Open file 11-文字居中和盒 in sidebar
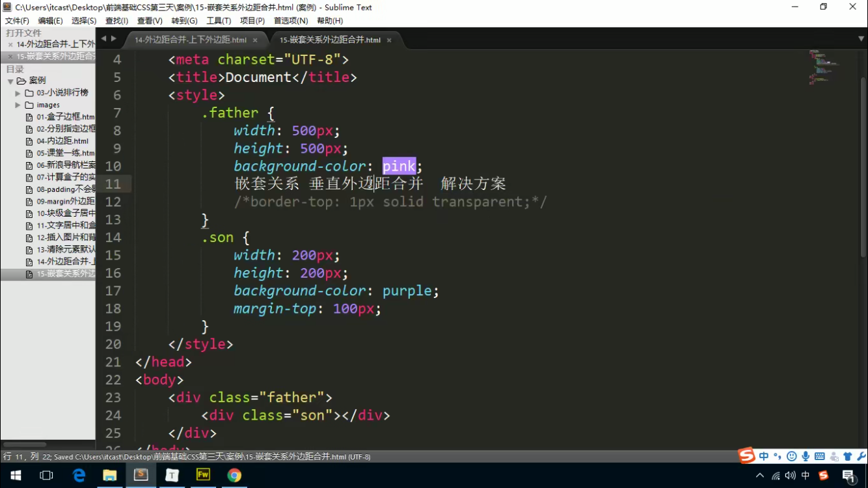Viewport: 868px width, 488px height. (66, 226)
